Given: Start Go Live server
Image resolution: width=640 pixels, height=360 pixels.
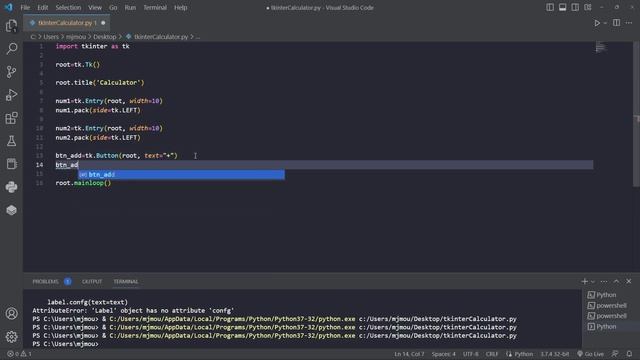Looking at the screenshot, I should tap(590, 354).
